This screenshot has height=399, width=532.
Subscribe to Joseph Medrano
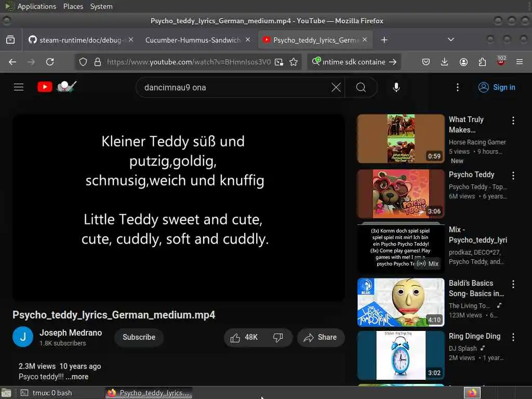[x=139, y=337]
